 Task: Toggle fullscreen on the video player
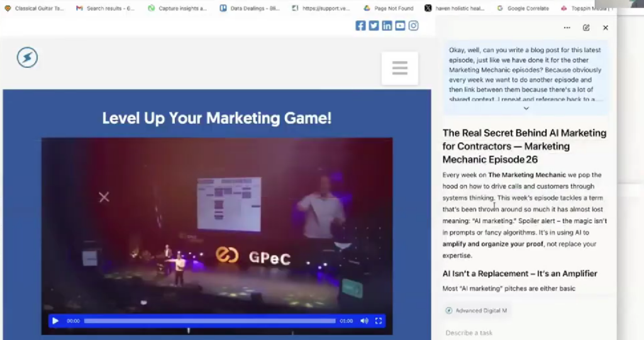pos(379,321)
